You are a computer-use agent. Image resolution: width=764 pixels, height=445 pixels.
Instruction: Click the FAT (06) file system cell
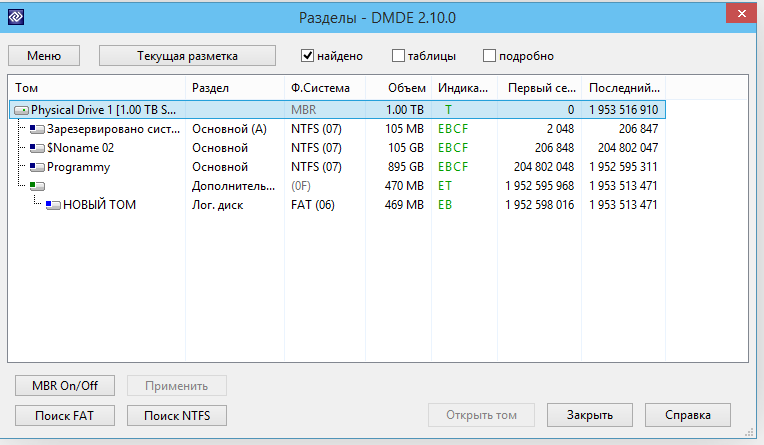click(x=313, y=205)
